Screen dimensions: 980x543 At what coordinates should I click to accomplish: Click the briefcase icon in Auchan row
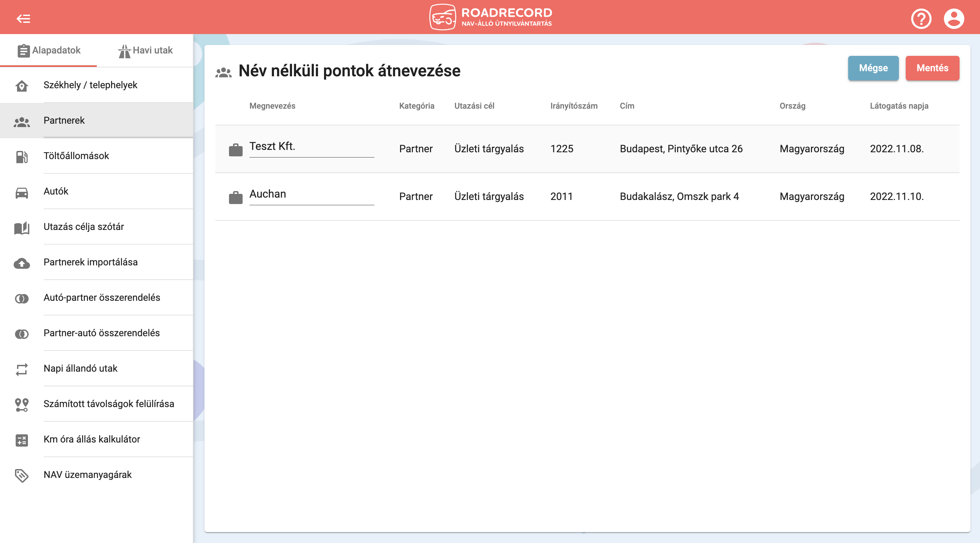click(235, 197)
